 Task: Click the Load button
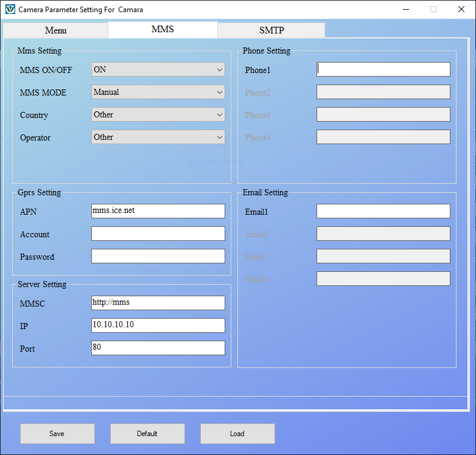(x=237, y=434)
